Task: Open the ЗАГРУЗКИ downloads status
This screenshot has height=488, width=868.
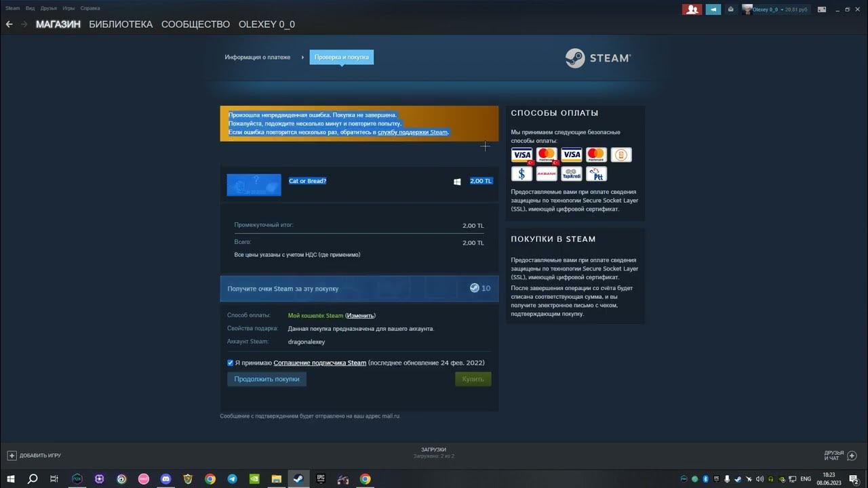Action: tap(433, 453)
